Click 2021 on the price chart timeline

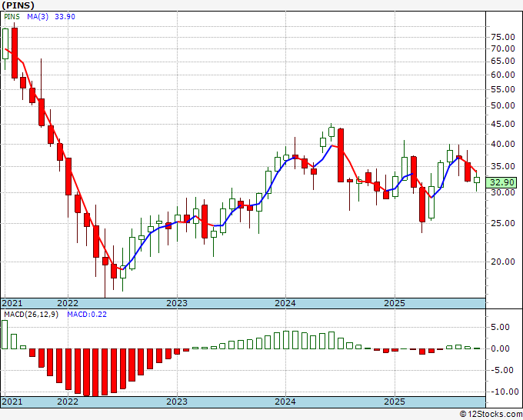(12, 303)
